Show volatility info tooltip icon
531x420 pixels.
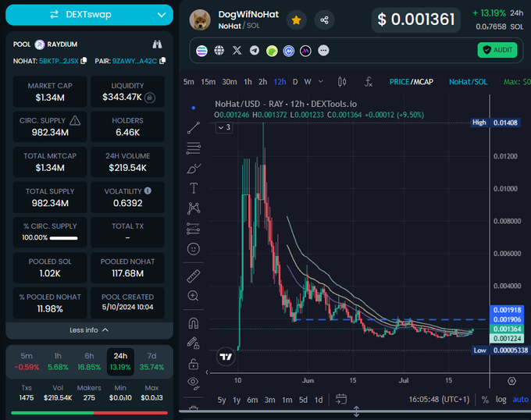pos(148,190)
